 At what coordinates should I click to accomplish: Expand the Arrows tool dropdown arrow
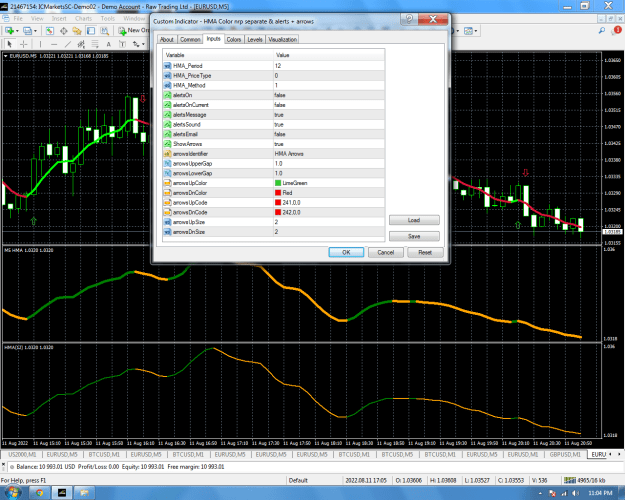[x=143, y=44]
